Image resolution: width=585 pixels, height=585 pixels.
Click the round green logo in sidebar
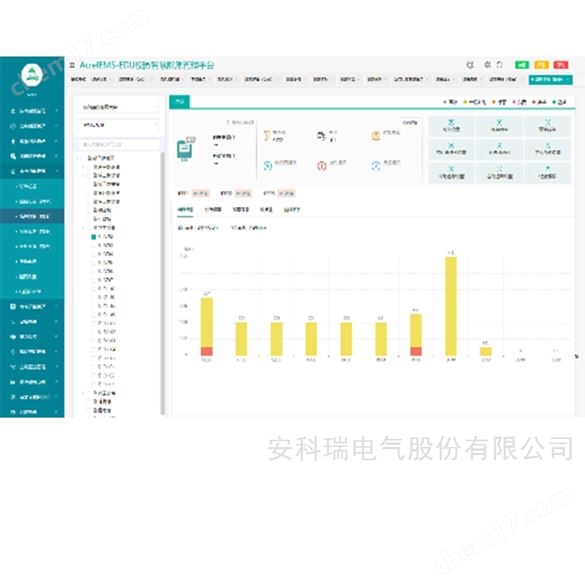tap(32, 74)
